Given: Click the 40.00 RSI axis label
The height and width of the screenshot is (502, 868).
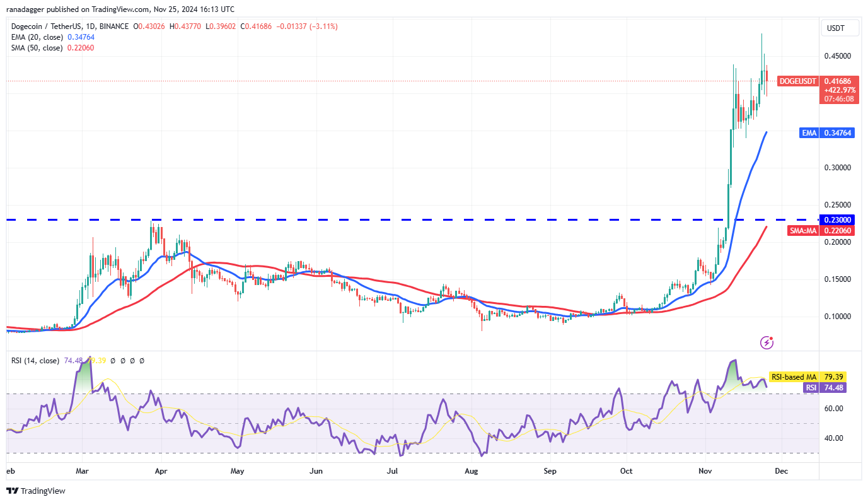Looking at the screenshot, I should pos(833,438).
